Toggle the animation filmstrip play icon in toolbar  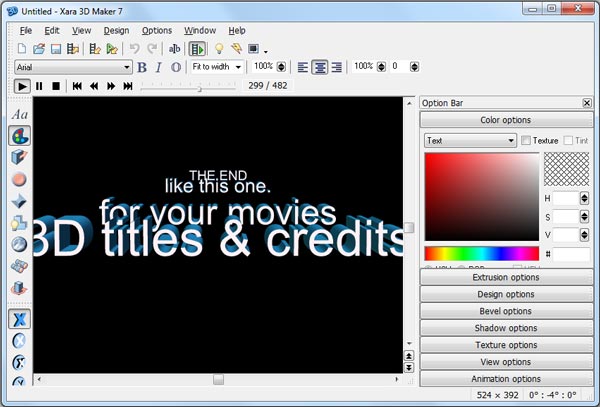pyautogui.click(x=197, y=49)
